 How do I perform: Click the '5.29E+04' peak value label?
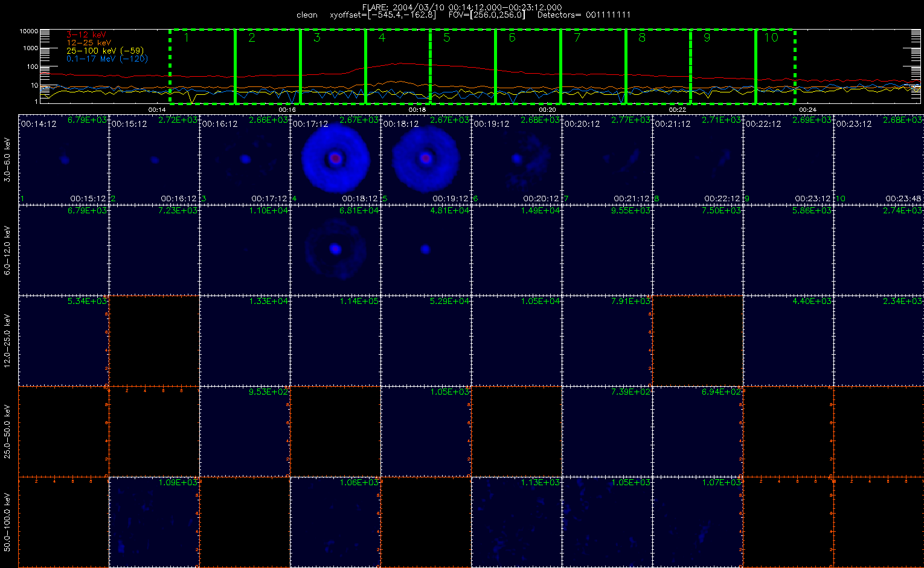[450, 301]
